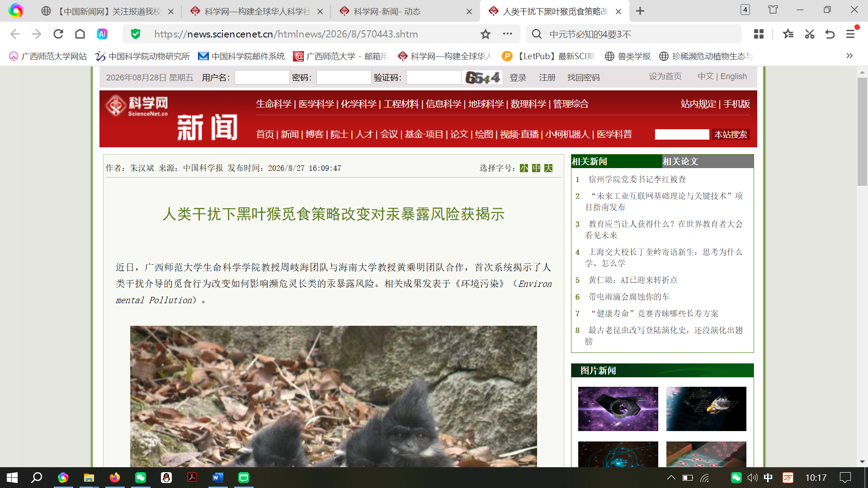The image size is (868, 488).
Task: Focus the 密码 password field
Action: [x=344, y=77]
